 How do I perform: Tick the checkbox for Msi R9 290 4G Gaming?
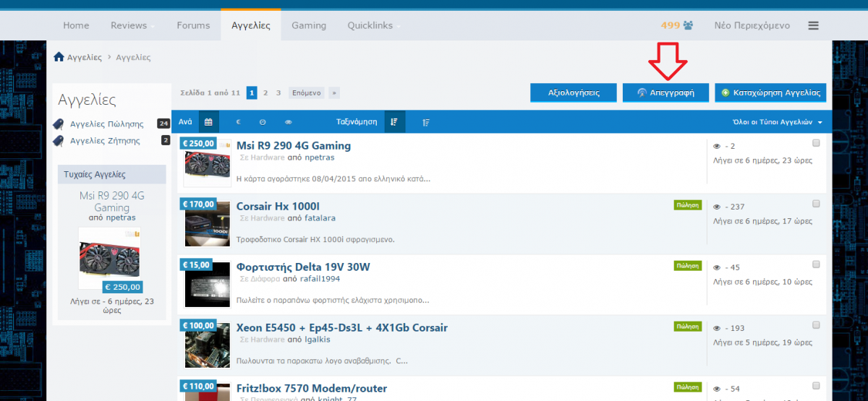pyautogui.click(x=816, y=143)
